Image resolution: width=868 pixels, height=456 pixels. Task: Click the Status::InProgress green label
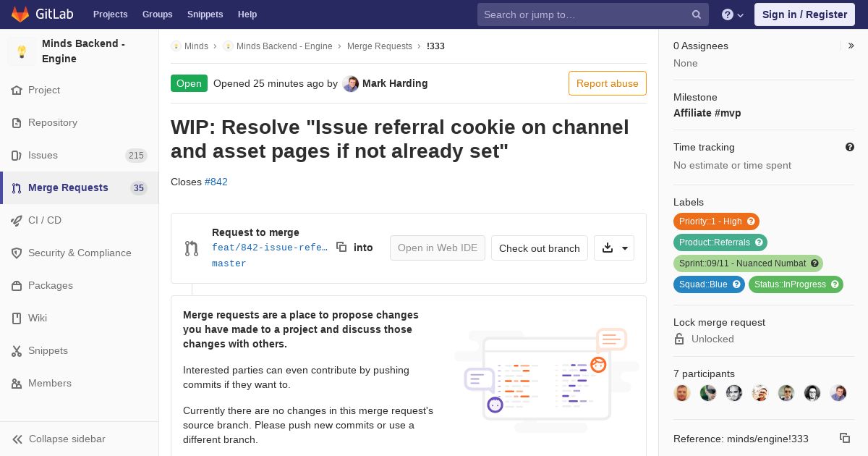[x=796, y=284]
